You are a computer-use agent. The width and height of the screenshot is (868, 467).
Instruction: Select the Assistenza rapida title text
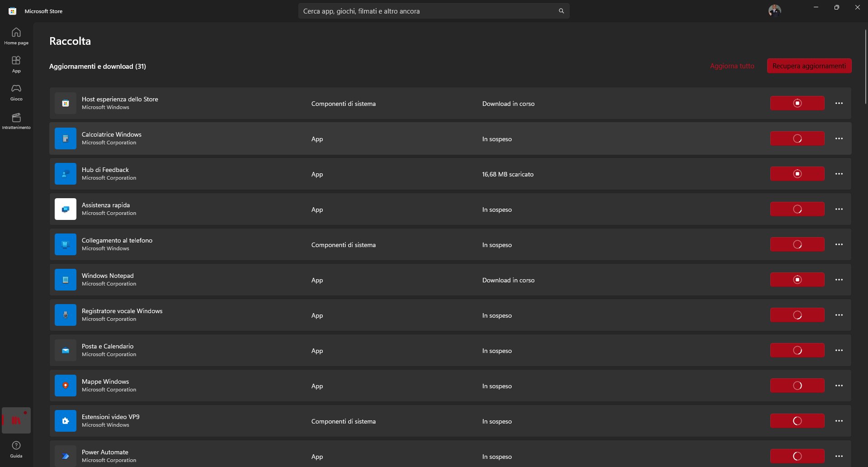point(106,205)
